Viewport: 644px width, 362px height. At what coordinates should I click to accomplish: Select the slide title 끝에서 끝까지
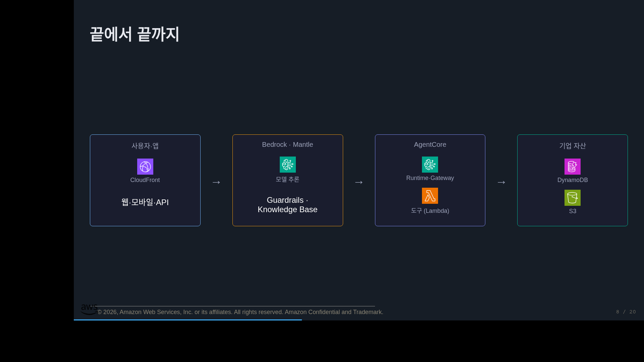coord(135,34)
